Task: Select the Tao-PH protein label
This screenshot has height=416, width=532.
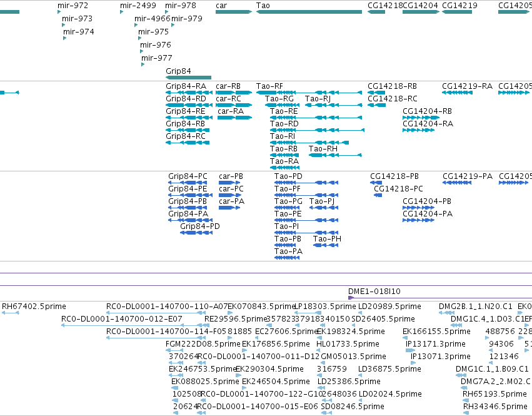Action: pyautogui.click(x=327, y=239)
